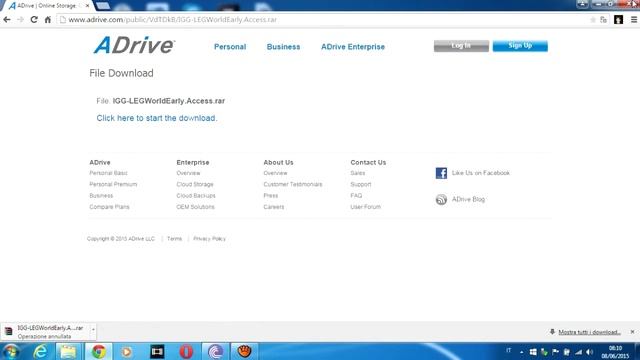Open the ADrive Blog text link
This screenshot has height=360, width=640.
point(469,200)
